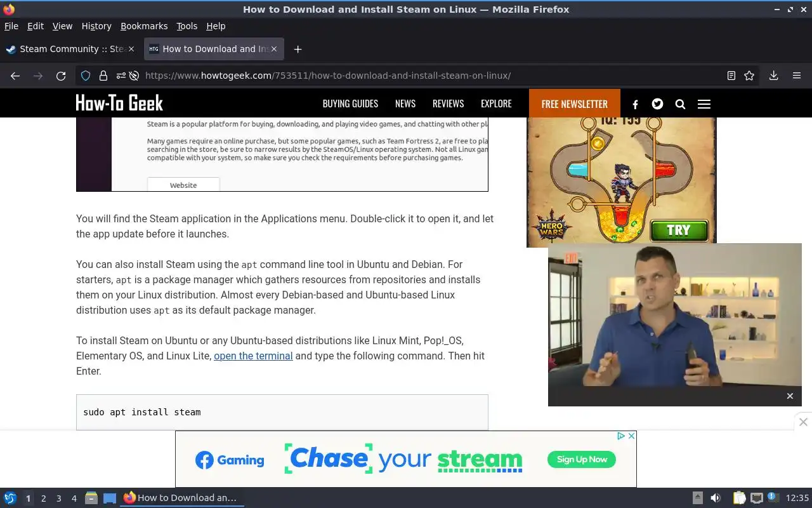Click the floating video of the presenter
This screenshot has width=812, height=508.
click(x=675, y=316)
